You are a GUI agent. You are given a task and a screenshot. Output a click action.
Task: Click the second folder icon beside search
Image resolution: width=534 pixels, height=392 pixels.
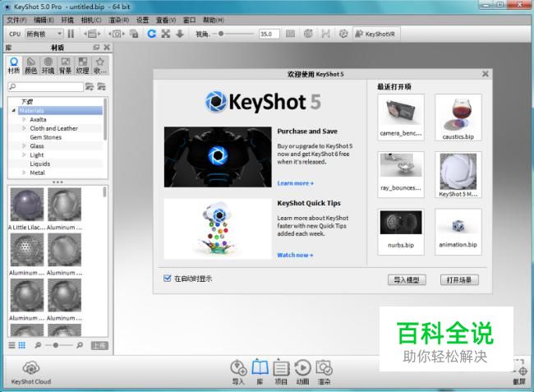[102, 86]
